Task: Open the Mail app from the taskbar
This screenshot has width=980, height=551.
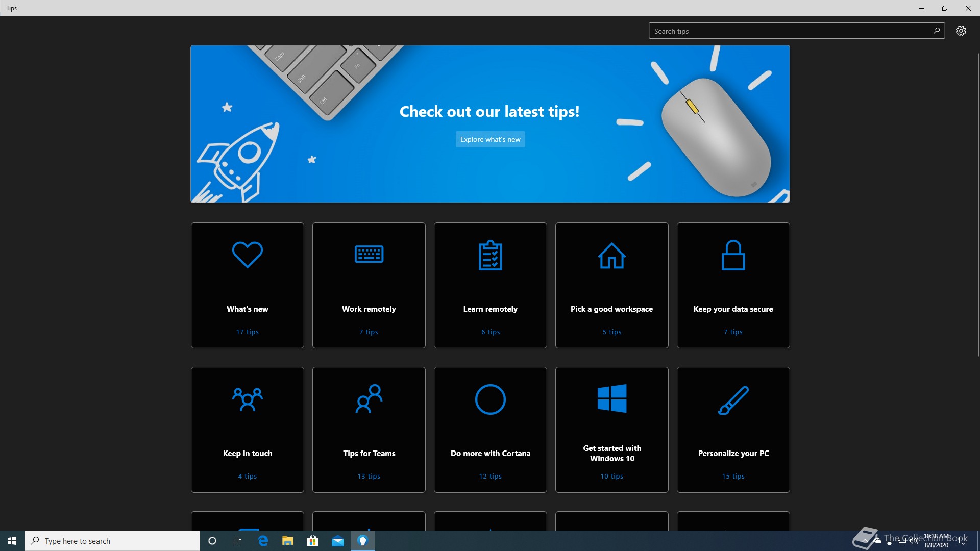Action: pos(338,541)
